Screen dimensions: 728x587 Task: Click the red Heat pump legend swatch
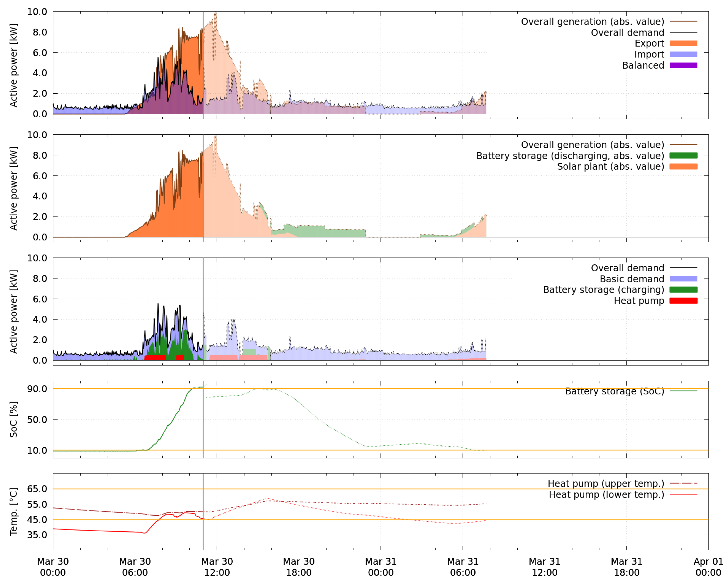point(683,301)
